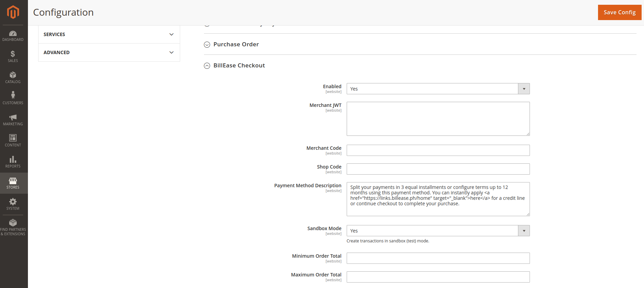Screen dimensions: 644x288
Task: Focus the Maximum Order Total field
Action: [438, 277]
